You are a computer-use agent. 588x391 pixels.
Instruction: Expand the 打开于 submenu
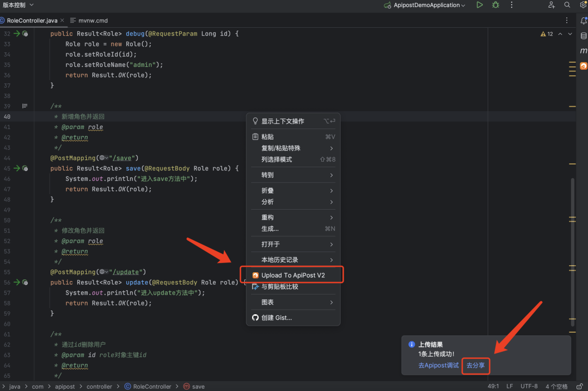click(293, 245)
